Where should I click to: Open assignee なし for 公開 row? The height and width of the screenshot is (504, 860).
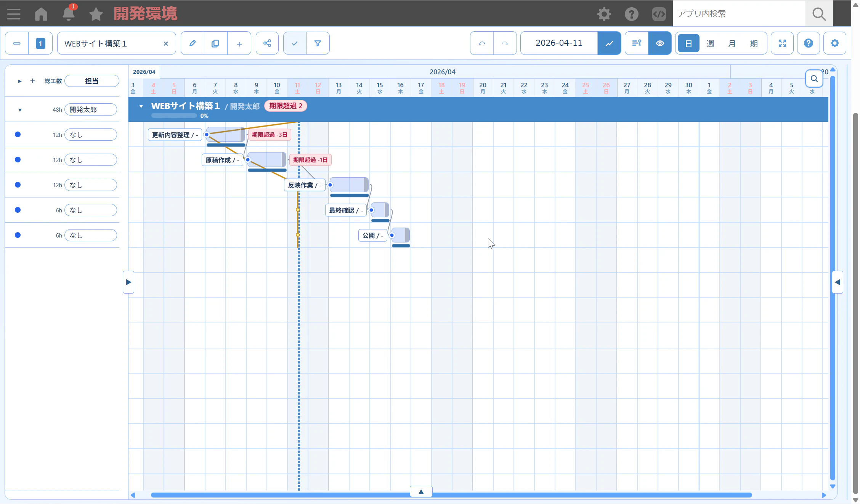[91, 235]
